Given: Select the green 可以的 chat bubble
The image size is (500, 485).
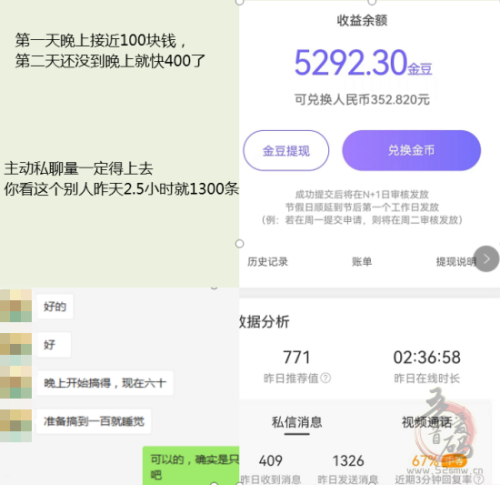Looking at the screenshot, I should 191,465.
